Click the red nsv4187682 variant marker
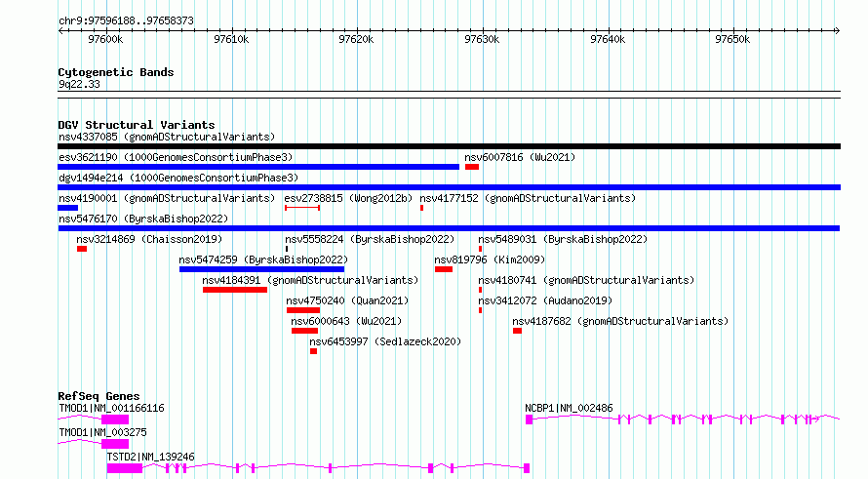The height and width of the screenshot is (479, 868). pos(517,331)
